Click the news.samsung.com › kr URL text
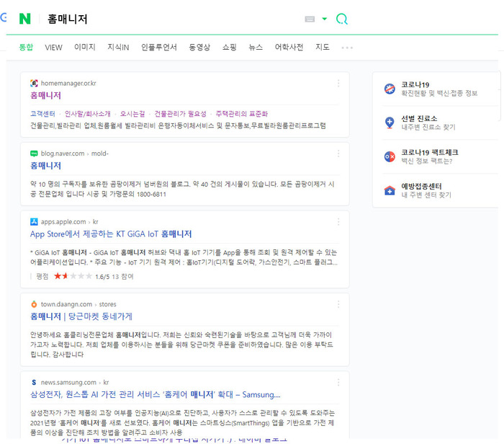This screenshot has height=444, width=504. pos(75,382)
